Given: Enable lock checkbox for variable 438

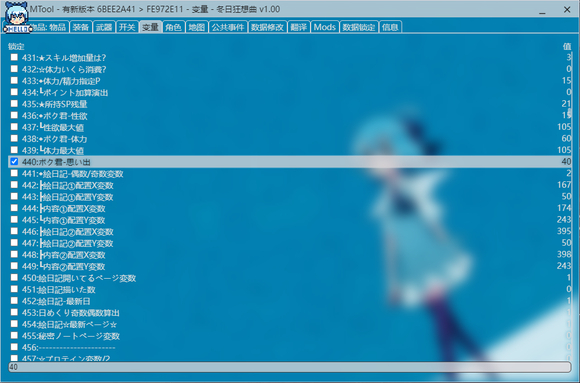Looking at the screenshot, I should tap(14, 138).
